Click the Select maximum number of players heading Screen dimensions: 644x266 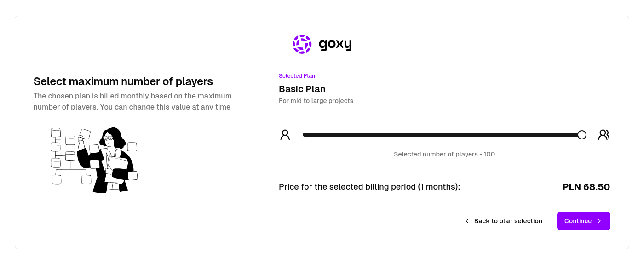(123, 81)
